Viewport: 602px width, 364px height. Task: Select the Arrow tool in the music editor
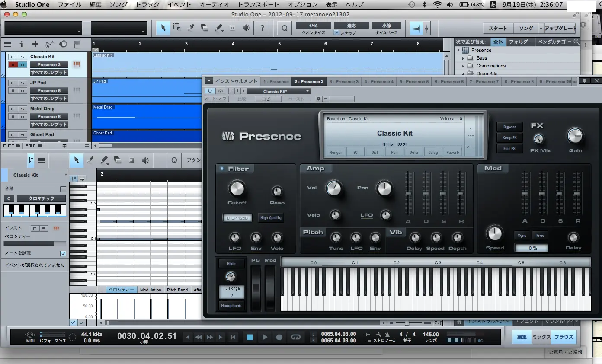click(76, 160)
